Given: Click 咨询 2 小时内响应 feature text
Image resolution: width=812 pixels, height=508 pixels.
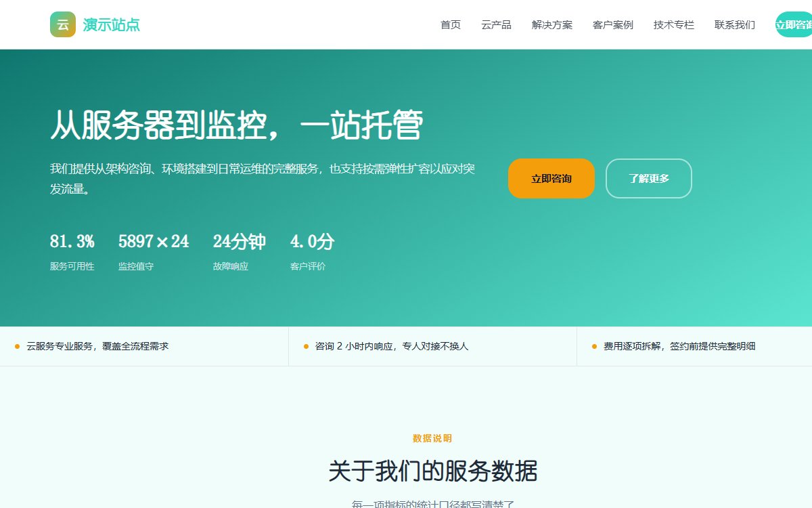Looking at the screenshot, I should pyautogui.click(x=392, y=347).
